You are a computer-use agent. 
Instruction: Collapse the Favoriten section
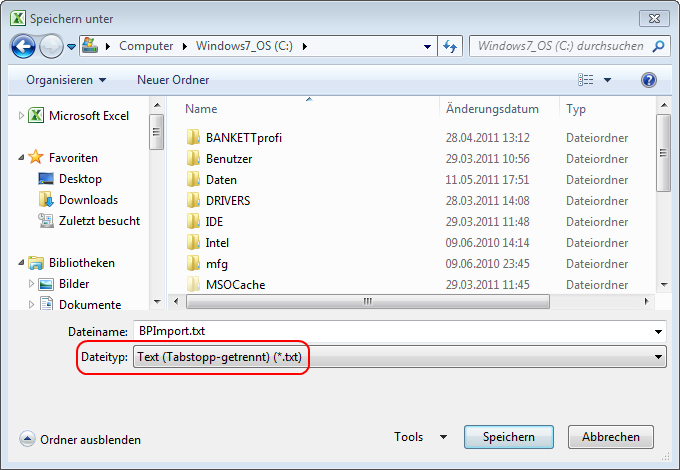[21, 158]
